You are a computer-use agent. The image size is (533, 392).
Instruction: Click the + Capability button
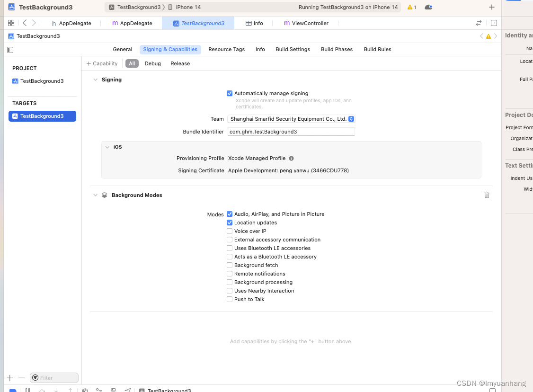(x=102, y=63)
